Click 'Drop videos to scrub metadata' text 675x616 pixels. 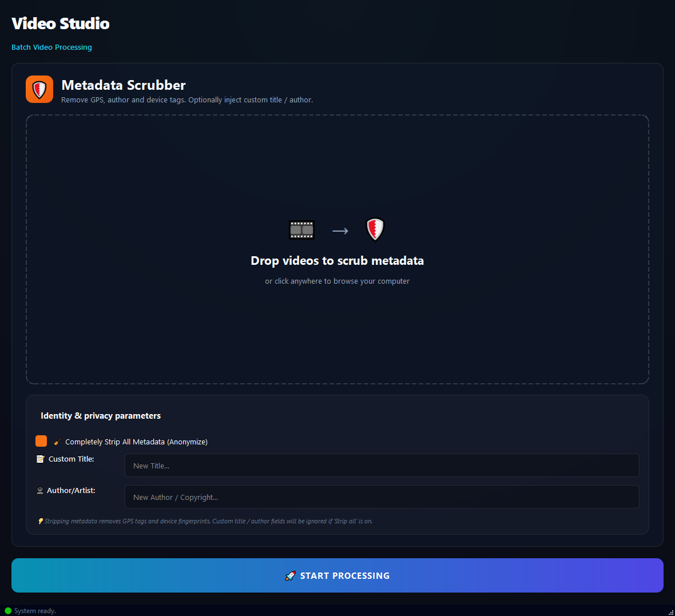pyautogui.click(x=337, y=260)
